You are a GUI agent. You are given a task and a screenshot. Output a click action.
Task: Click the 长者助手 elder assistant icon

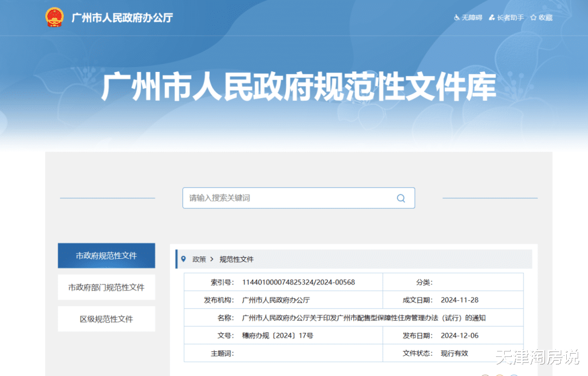click(x=492, y=17)
